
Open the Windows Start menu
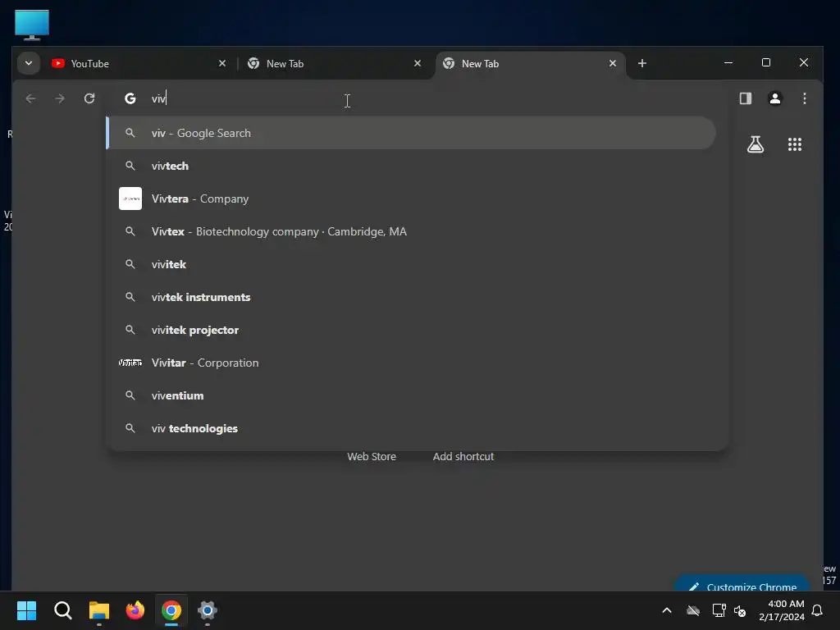tap(26, 610)
